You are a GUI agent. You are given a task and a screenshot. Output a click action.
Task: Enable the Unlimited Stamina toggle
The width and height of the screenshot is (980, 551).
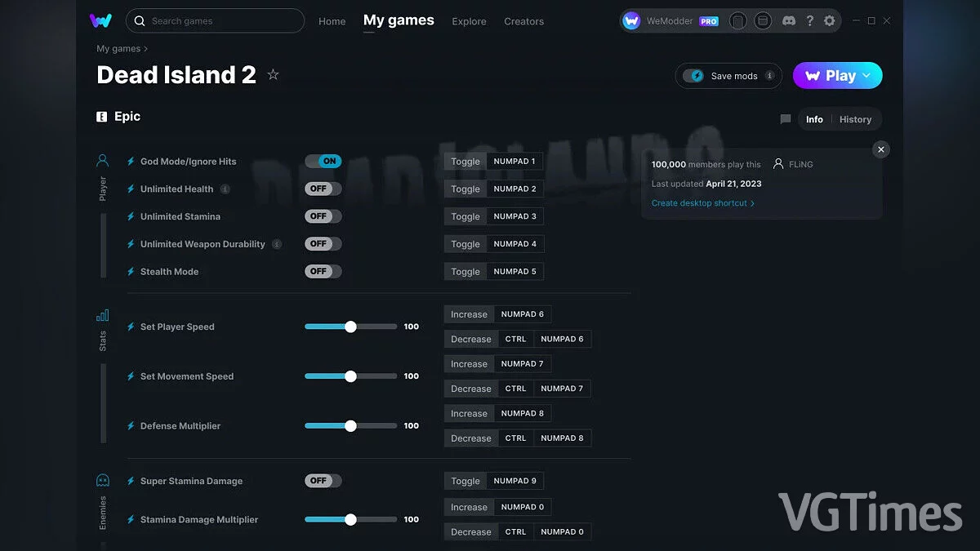click(323, 216)
